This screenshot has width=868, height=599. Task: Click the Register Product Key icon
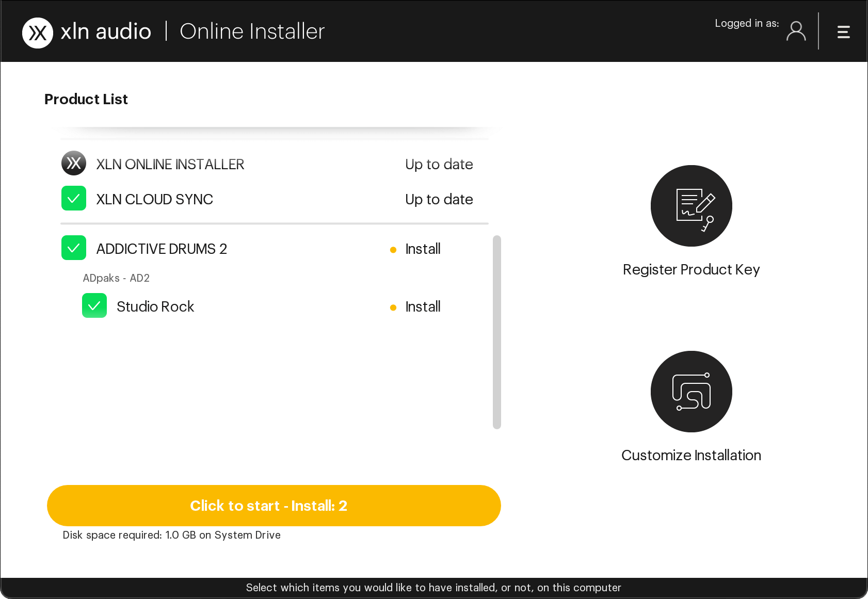coord(691,206)
